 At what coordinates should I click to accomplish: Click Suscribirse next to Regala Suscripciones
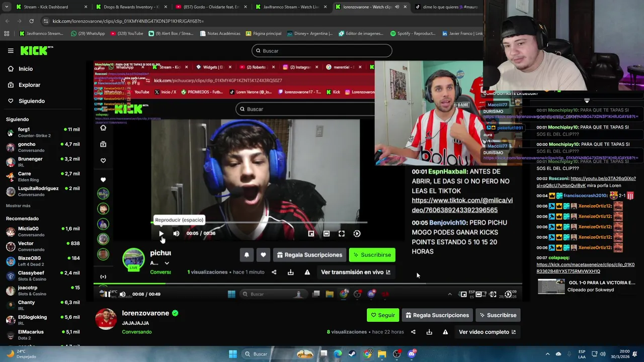click(x=498, y=315)
